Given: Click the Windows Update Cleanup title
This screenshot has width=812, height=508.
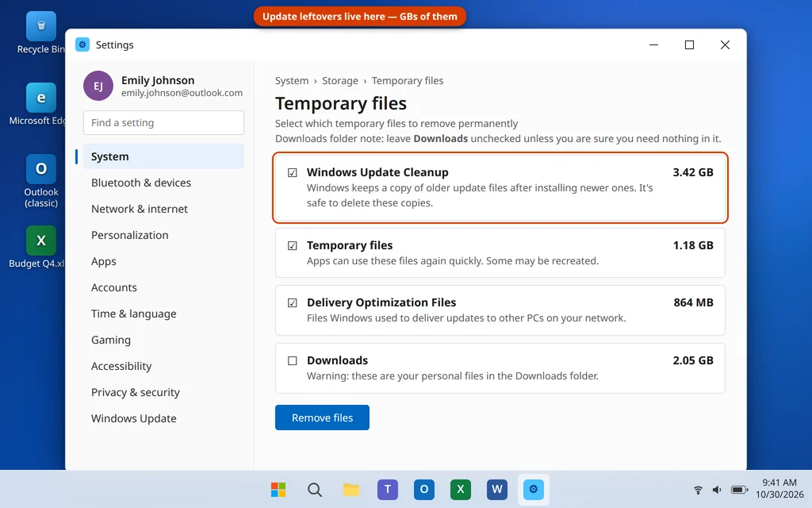Looking at the screenshot, I should coord(377,172).
